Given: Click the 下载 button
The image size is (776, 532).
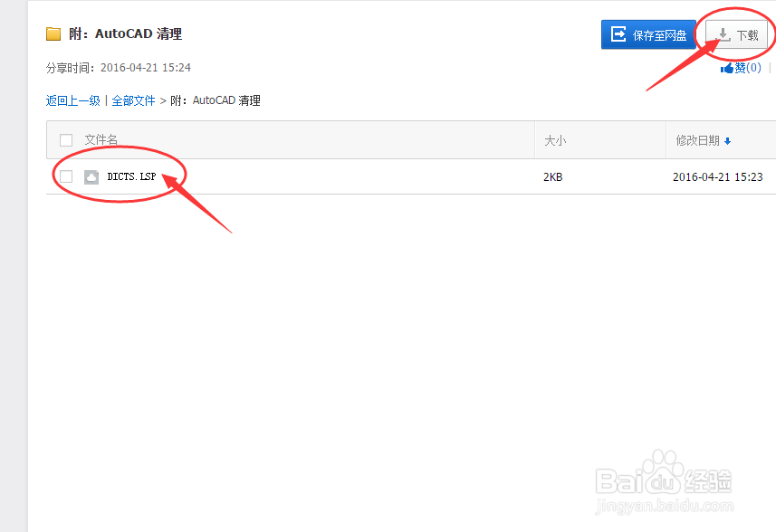Looking at the screenshot, I should [x=736, y=33].
